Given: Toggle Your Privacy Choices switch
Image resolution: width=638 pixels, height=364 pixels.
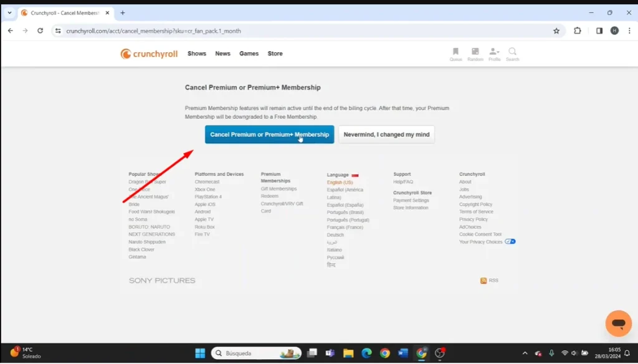Looking at the screenshot, I should [510, 241].
